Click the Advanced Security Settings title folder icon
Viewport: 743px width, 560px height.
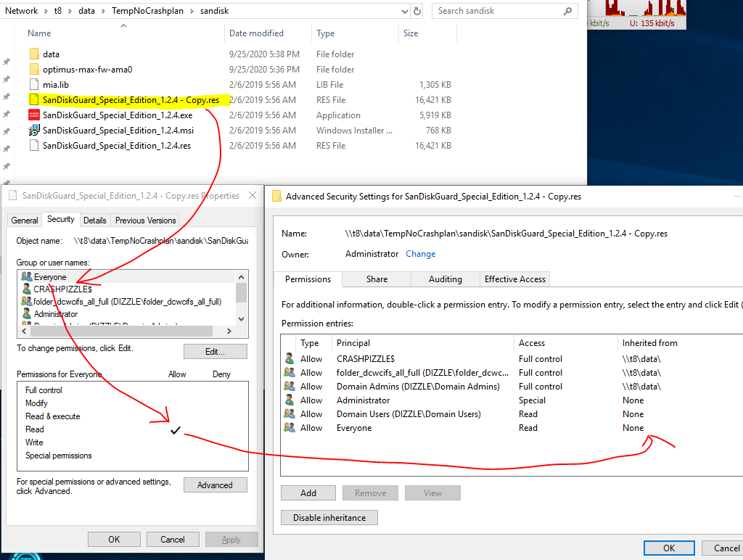276,196
